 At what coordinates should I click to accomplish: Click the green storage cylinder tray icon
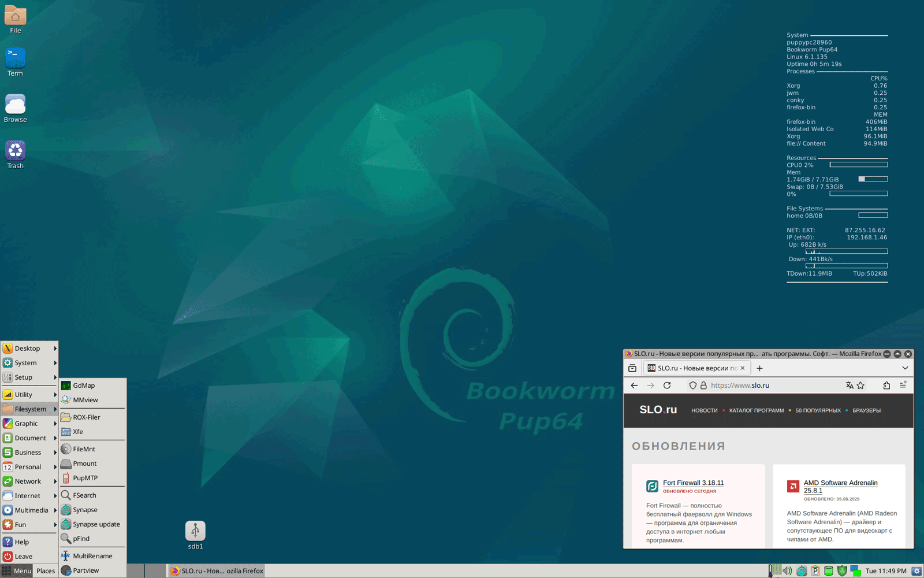828,571
